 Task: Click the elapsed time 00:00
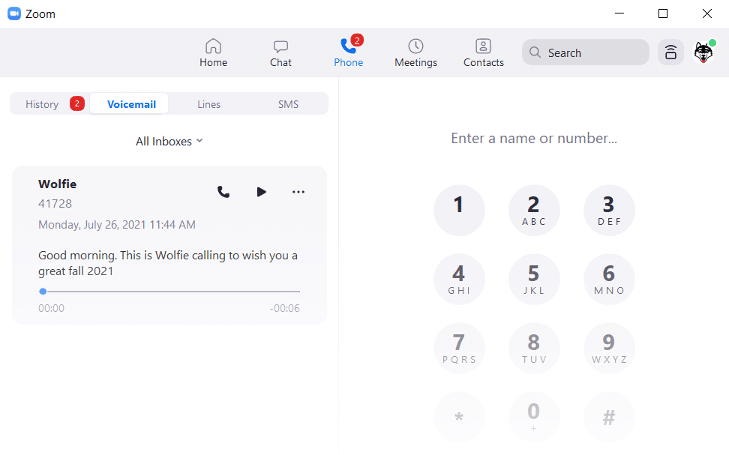51,308
